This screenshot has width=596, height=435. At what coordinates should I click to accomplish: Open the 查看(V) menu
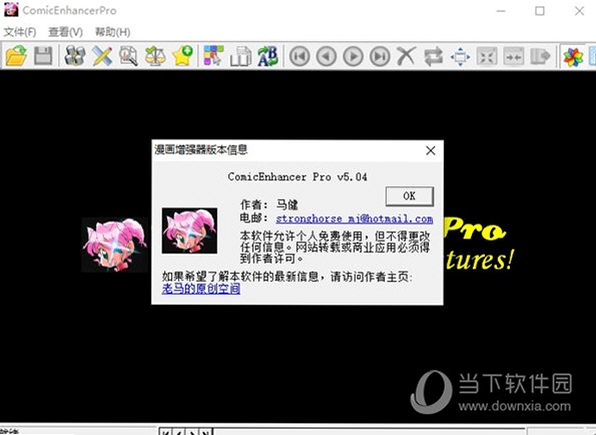[x=65, y=32]
